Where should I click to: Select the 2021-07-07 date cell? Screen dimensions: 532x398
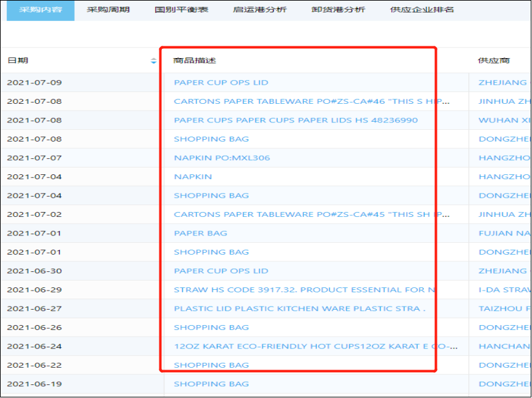tap(34, 158)
